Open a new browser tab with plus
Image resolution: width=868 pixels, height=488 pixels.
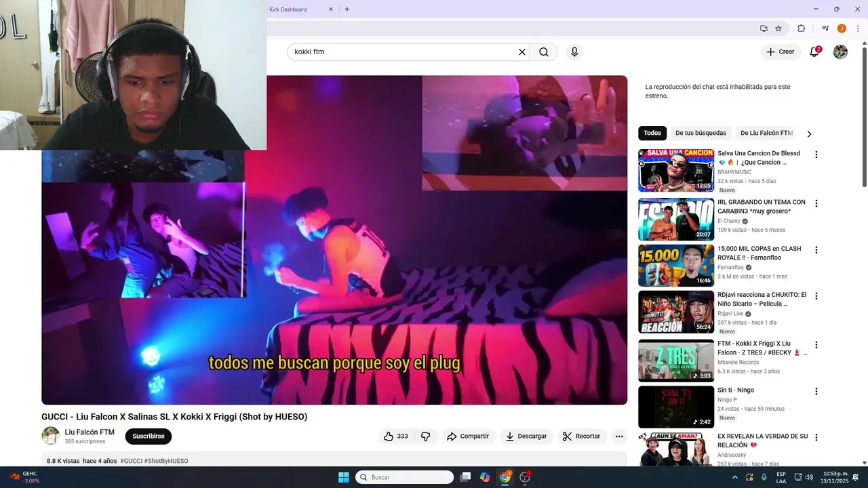point(347,9)
